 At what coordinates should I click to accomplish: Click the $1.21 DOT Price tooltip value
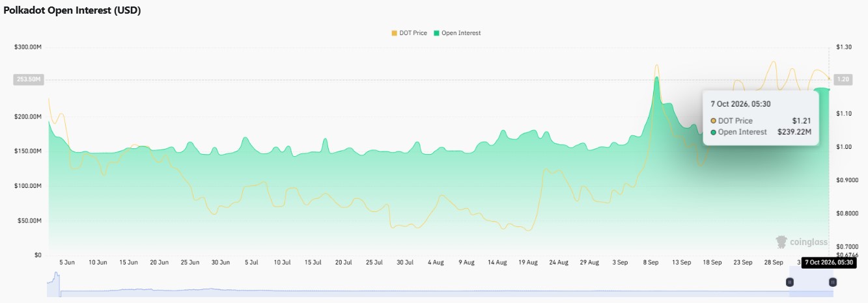click(x=801, y=121)
